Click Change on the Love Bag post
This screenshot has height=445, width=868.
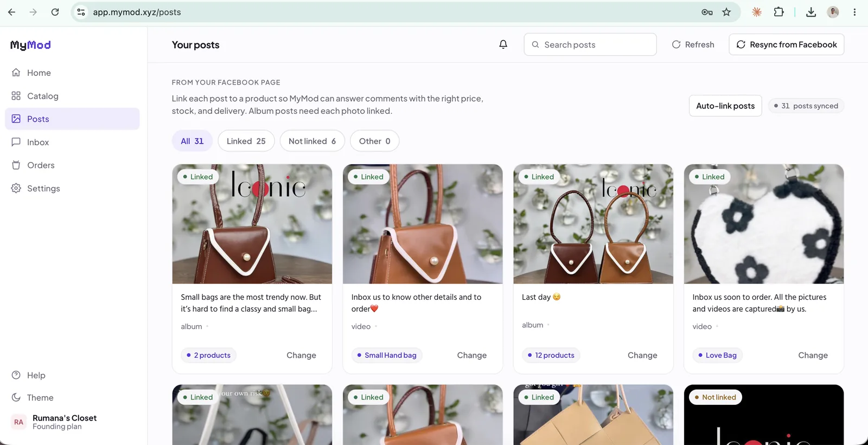(813, 355)
